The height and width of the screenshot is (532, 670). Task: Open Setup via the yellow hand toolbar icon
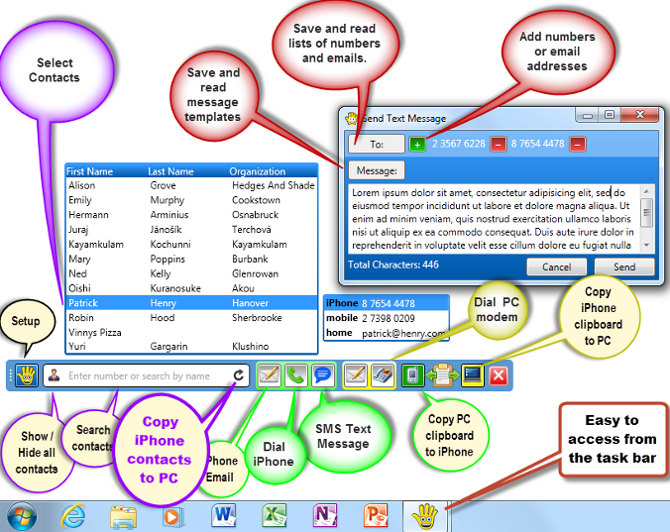coord(27,376)
